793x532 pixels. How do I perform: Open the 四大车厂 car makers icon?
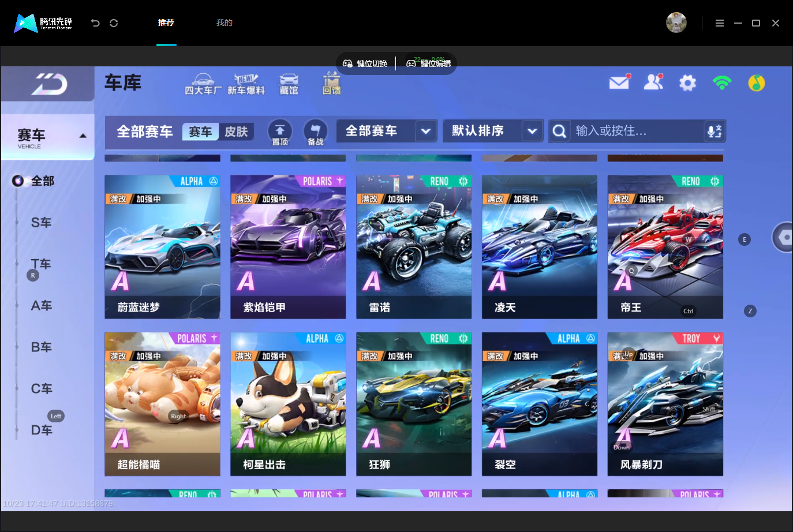(x=203, y=84)
